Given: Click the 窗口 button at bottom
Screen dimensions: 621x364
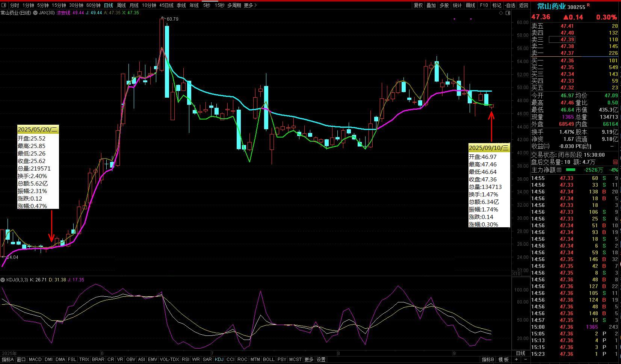Looking at the screenshot, I should 21,359.
